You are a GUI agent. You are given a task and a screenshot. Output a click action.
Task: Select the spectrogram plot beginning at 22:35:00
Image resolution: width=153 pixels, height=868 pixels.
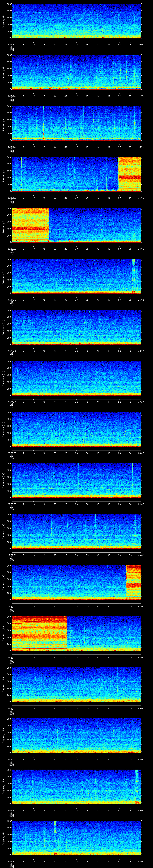[x=76, y=327]
